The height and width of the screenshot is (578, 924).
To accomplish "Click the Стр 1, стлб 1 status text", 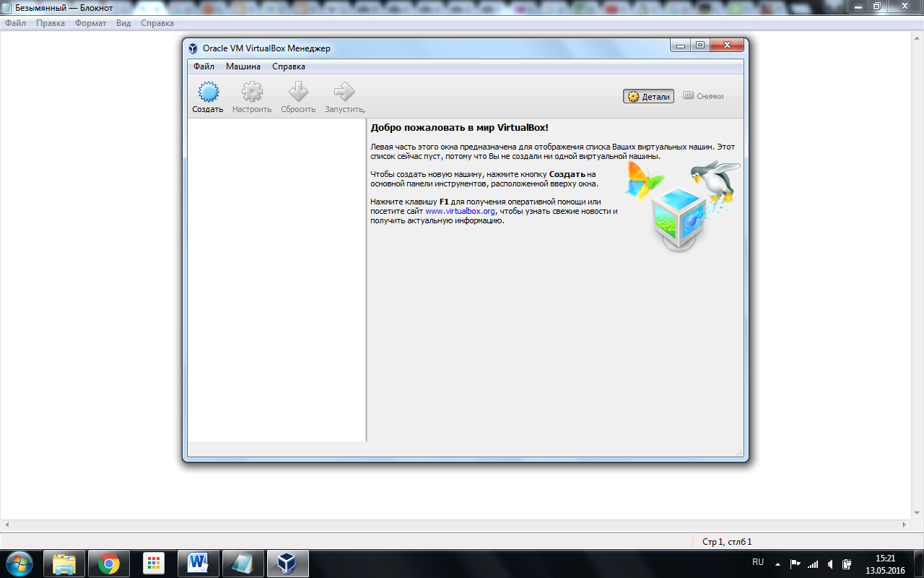I will pyautogui.click(x=727, y=541).
